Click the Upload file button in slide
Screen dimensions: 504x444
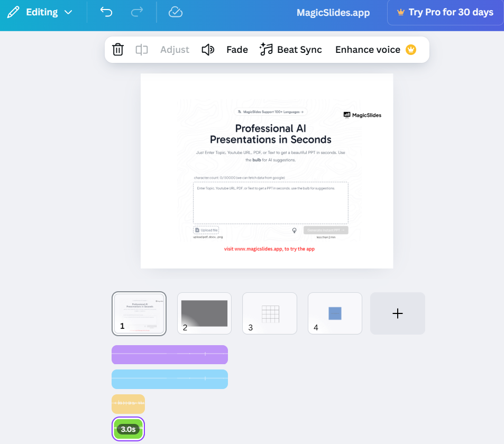tap(206, 230)
